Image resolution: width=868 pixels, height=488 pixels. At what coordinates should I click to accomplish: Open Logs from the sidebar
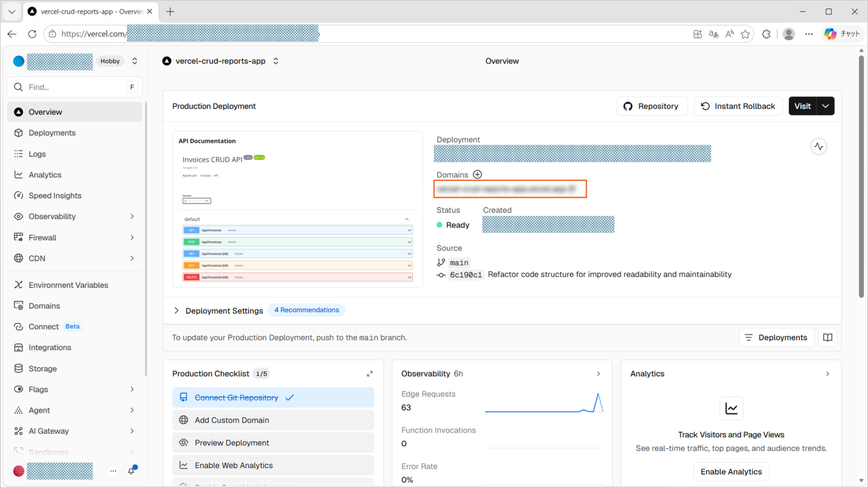(75, 154)
